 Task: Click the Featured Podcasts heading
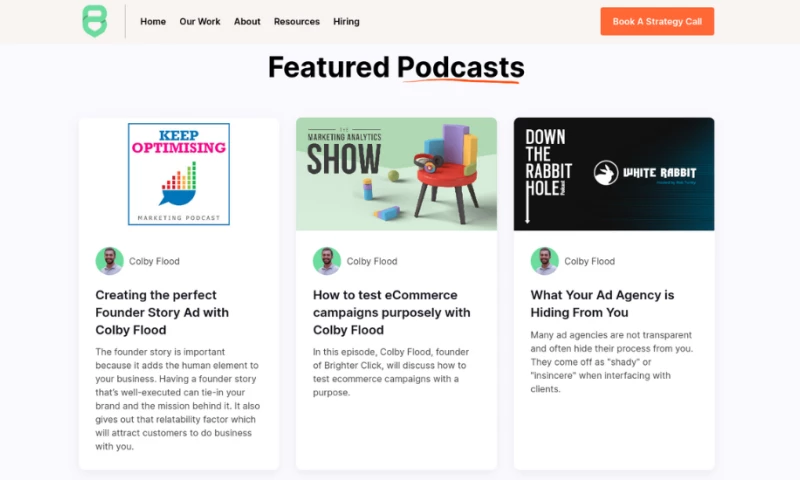(x=396, y=67)
